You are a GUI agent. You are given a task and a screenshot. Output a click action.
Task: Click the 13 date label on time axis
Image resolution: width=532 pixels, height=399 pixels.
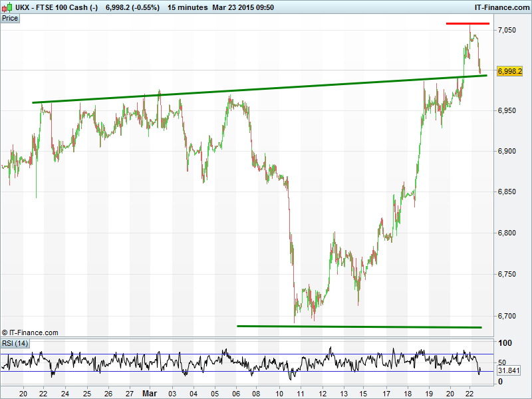tap(344, 394)
